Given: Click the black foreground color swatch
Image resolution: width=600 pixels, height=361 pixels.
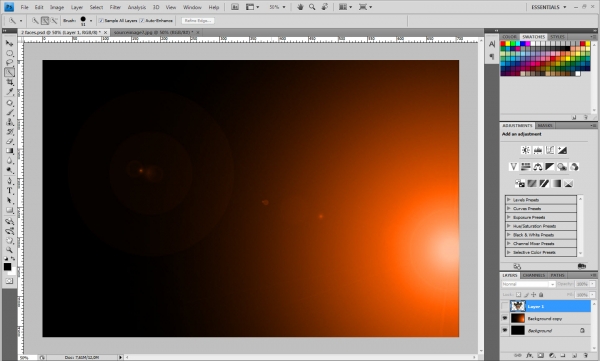Looking at the screenshot, I should coord(7,267).
